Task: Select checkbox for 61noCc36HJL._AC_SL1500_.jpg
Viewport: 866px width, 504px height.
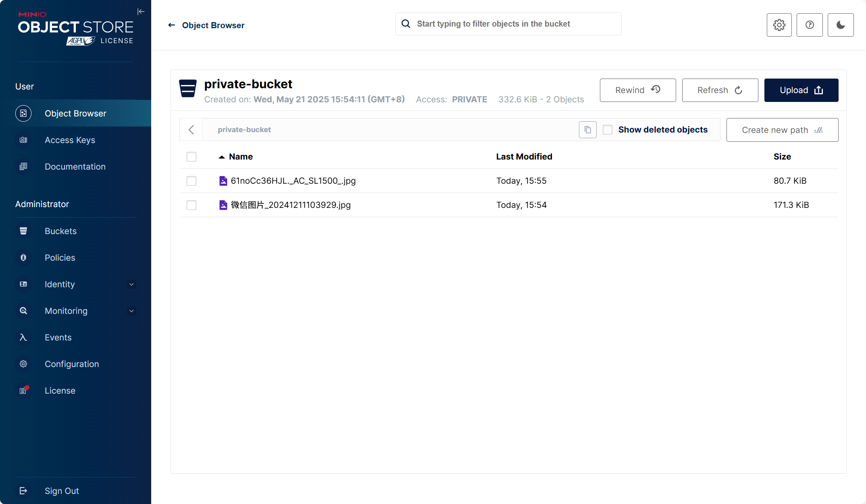Action: tap(192, 181)
